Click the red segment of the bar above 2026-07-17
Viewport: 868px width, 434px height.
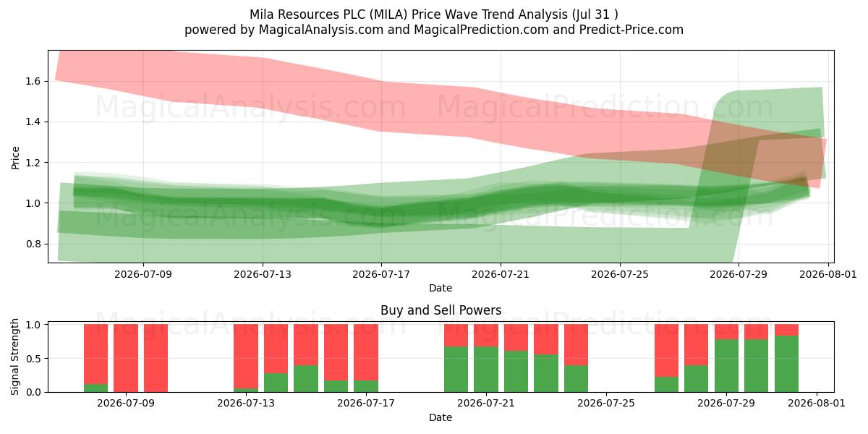point(366,352)
